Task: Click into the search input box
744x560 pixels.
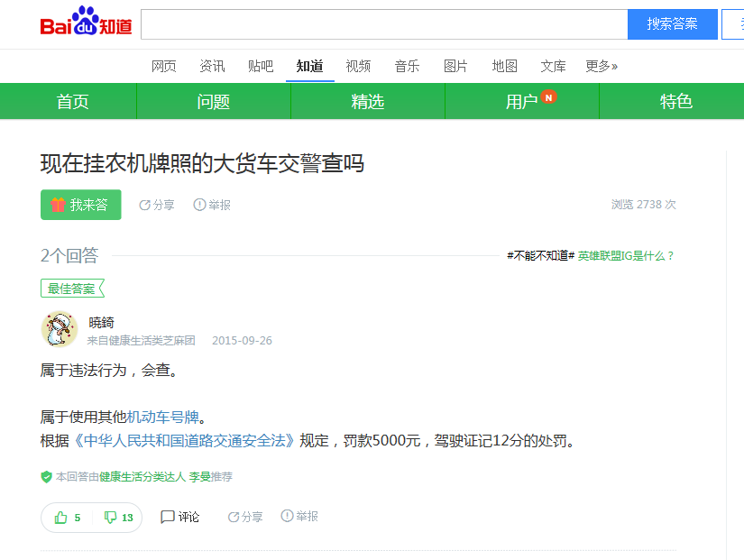Action: [x=383, y=24]
